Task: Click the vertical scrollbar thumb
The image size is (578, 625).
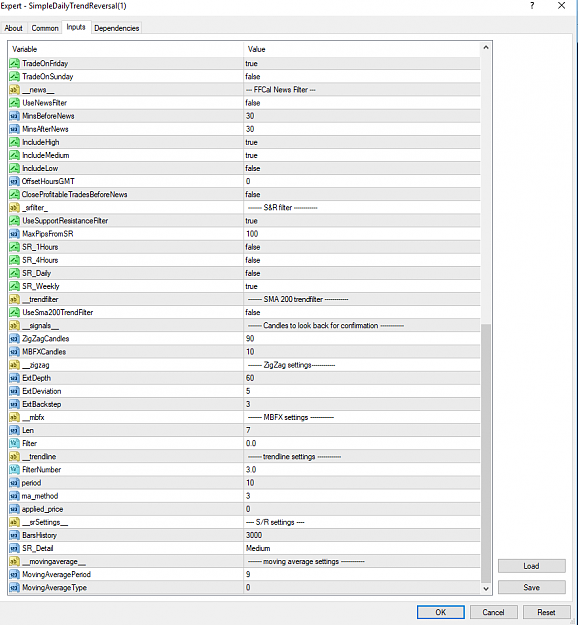Action: (486, 453)
